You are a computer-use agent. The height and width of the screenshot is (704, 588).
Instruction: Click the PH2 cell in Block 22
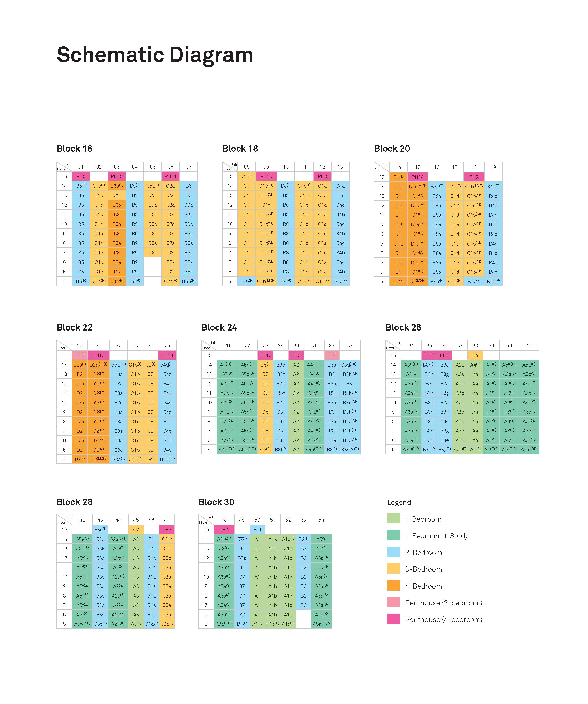[x=80, y=355]
